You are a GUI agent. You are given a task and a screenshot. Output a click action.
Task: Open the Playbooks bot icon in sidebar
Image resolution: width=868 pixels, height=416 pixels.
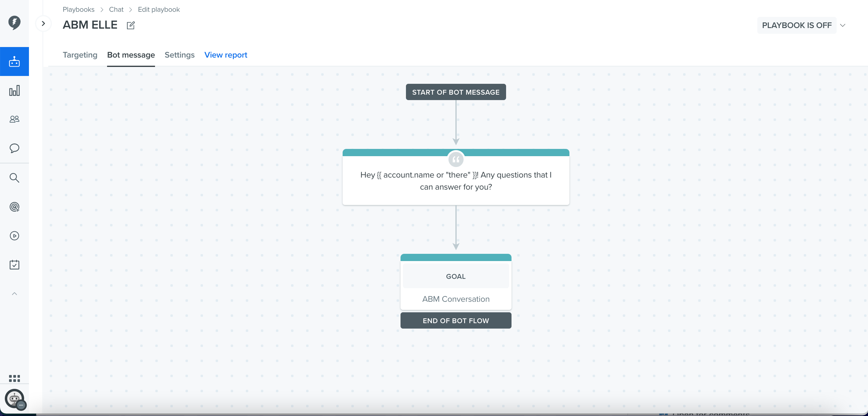pyautogui.click(x=14, y=61)
